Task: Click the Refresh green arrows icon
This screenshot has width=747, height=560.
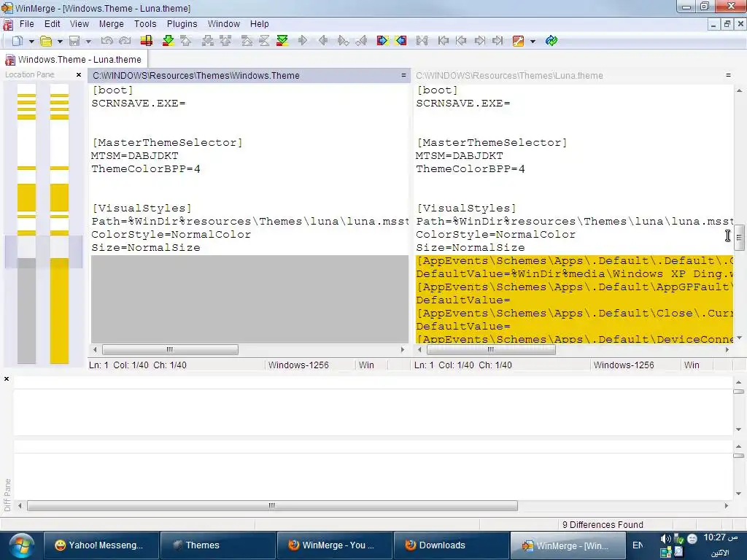Action: [x=551, y=41]
